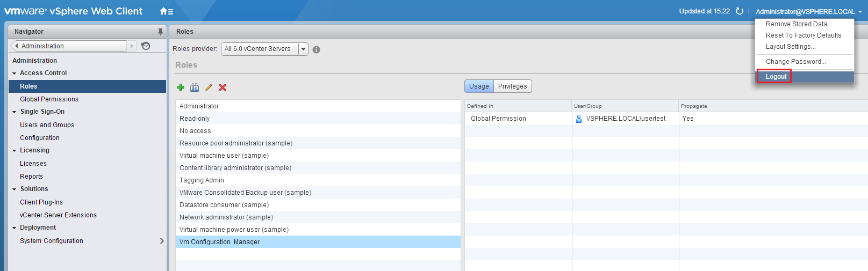The image size is (868, 271).
Task: Select the No access role
Action: tap(318, 131)
